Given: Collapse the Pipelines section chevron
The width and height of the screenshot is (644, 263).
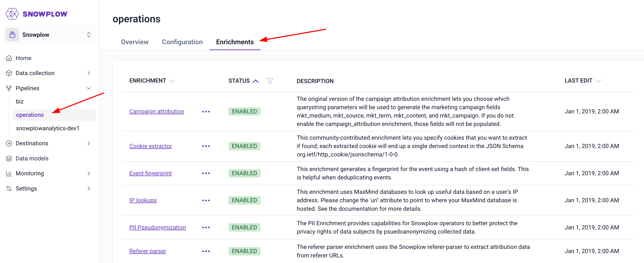Looking at the screenshot, I should pyautogui.click(x=88, y=88).
